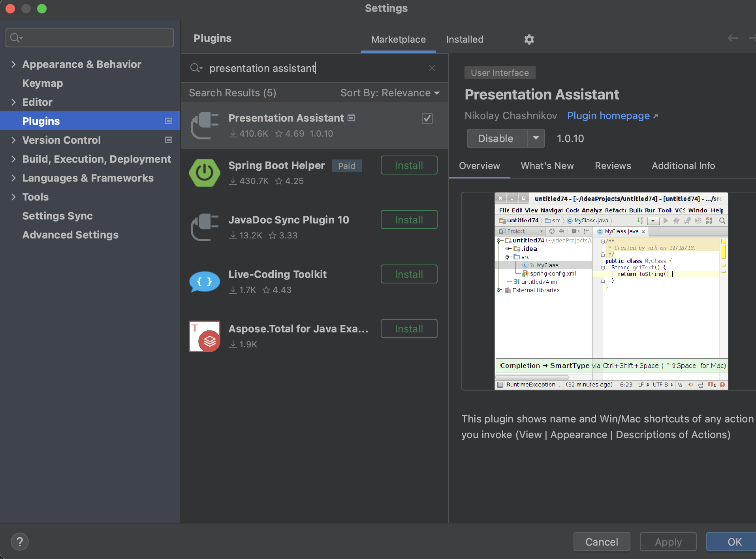Open the Additional Info tab

tap(683, 166)
